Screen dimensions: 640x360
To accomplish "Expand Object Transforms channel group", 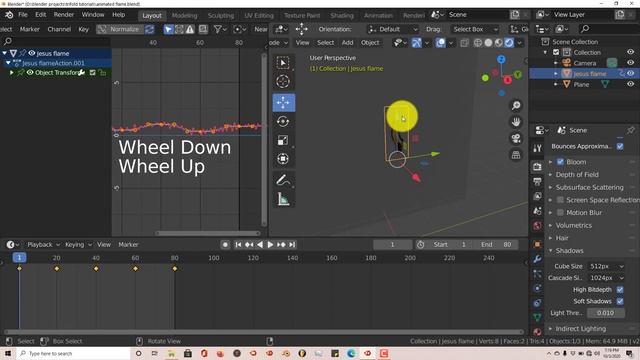I will 11,73.
